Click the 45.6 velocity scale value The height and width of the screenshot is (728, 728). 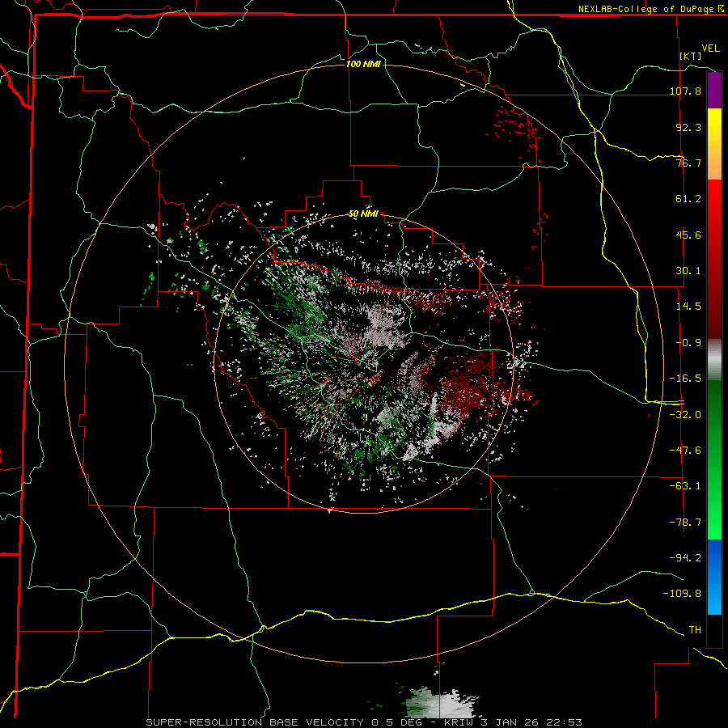(x=688, y=235)
